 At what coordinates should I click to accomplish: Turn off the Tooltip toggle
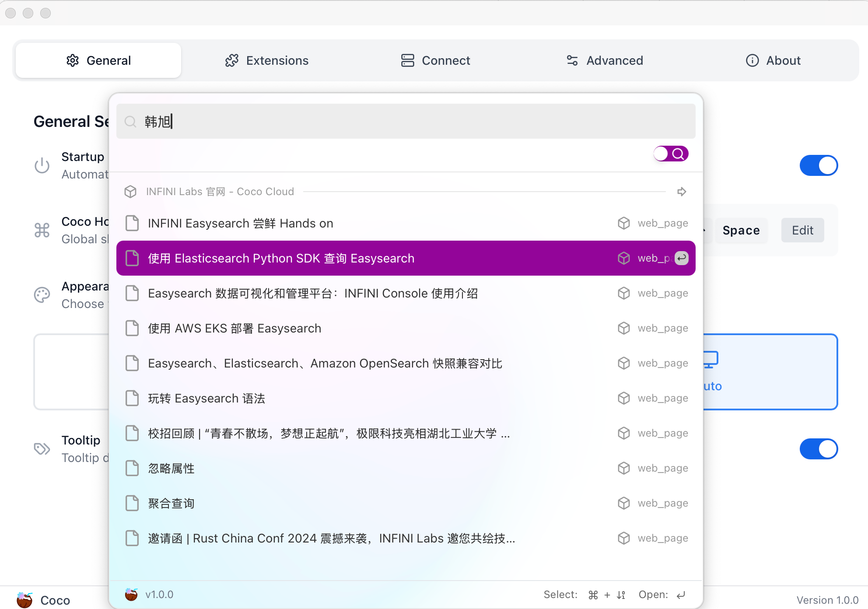[818, 449]
